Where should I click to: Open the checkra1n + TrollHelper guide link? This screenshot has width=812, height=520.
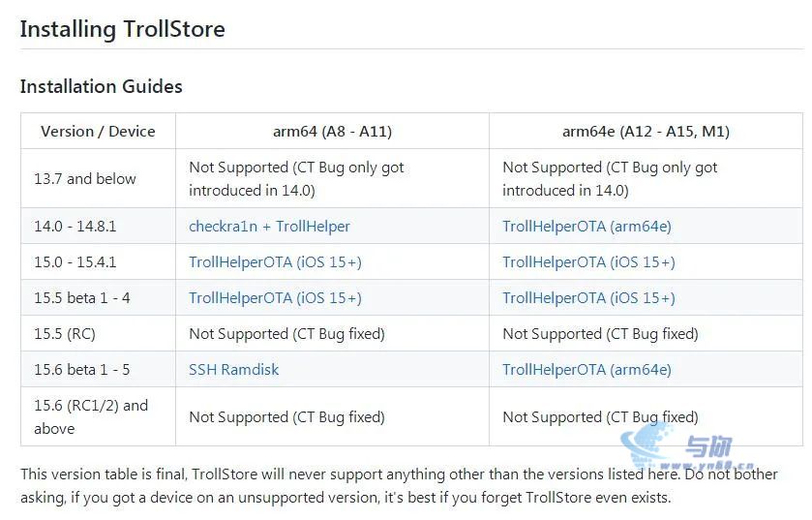pos(269,227)
